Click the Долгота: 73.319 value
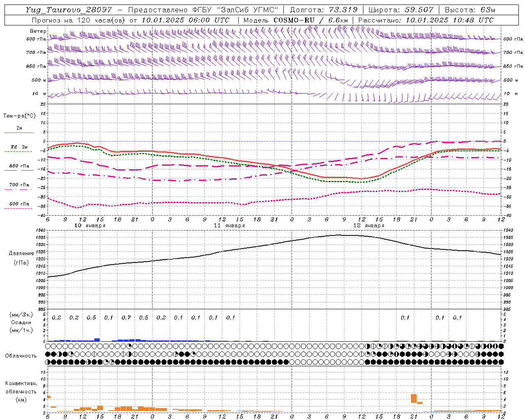Viewport: 525px width, 420px height. [324, 10]
